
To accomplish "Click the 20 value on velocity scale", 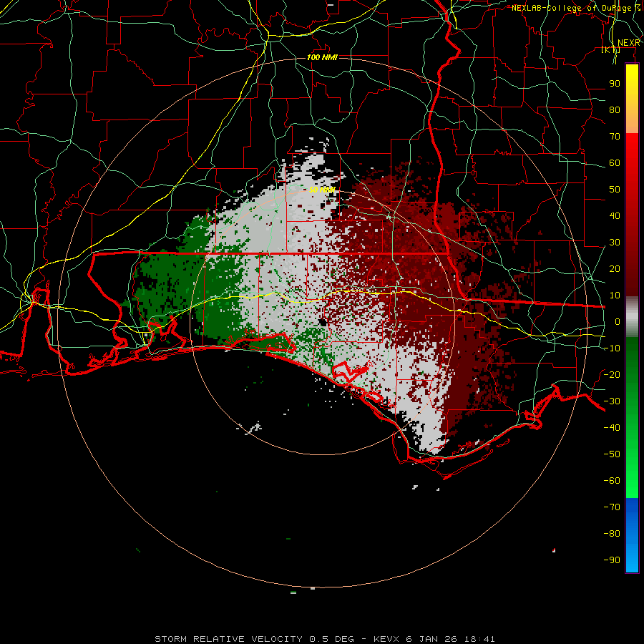I will [x=615, y=269].
